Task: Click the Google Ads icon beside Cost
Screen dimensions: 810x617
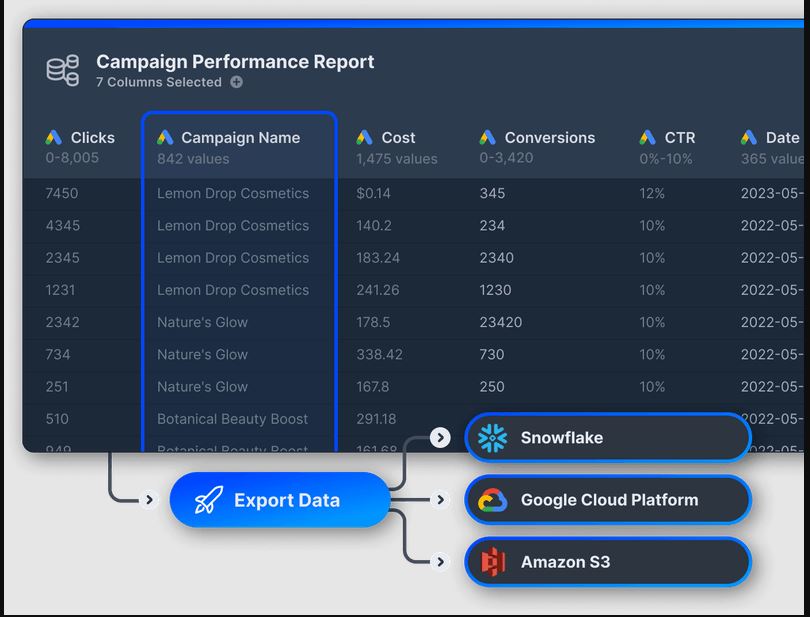Action: click(364, 137)
